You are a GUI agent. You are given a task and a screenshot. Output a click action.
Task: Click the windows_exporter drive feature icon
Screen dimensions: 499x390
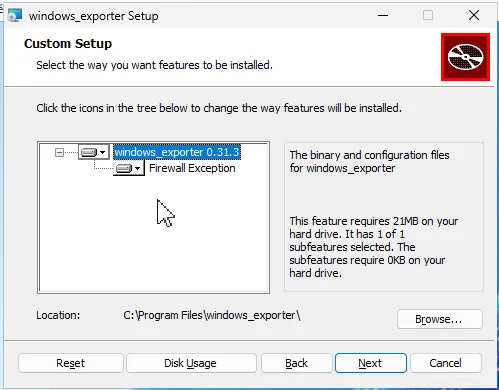(89, 152)
